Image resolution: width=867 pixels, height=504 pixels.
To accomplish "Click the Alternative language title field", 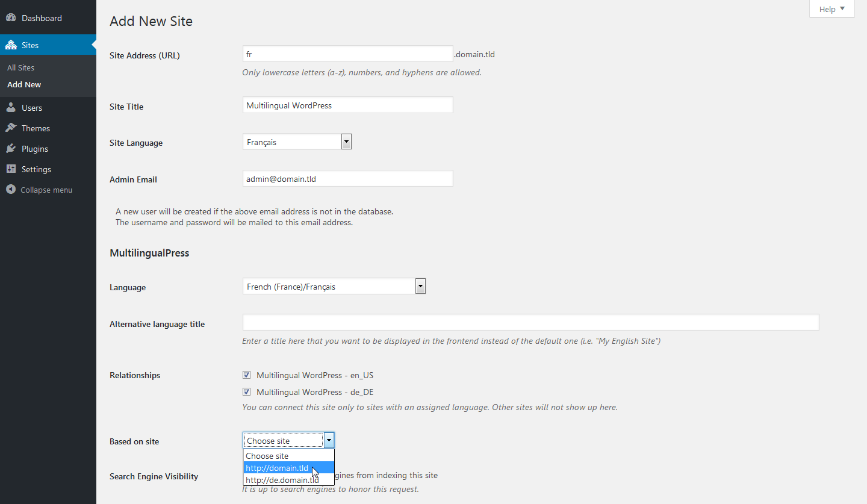I will coord(530,322).
